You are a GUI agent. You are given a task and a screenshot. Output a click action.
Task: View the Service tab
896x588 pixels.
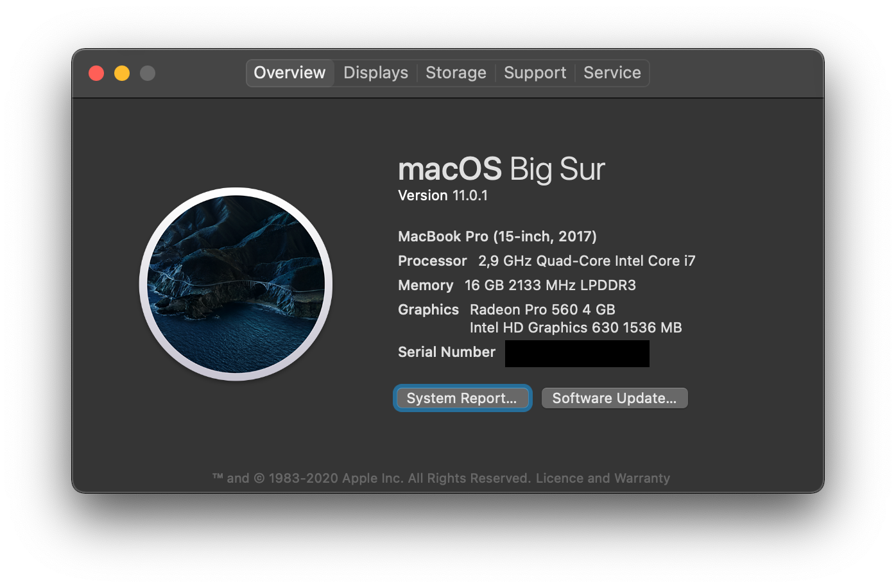click(x=612, y=73)
